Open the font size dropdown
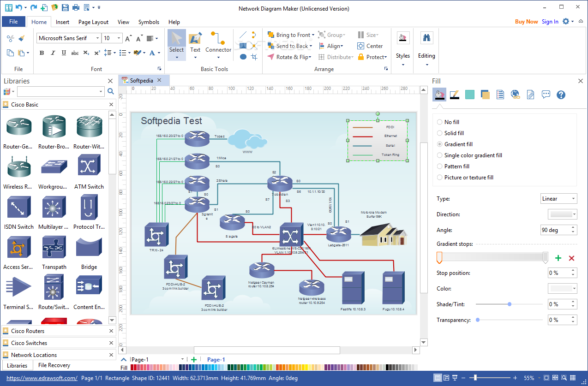The width and height of the screenshot is (588, 386). point(119,38)
